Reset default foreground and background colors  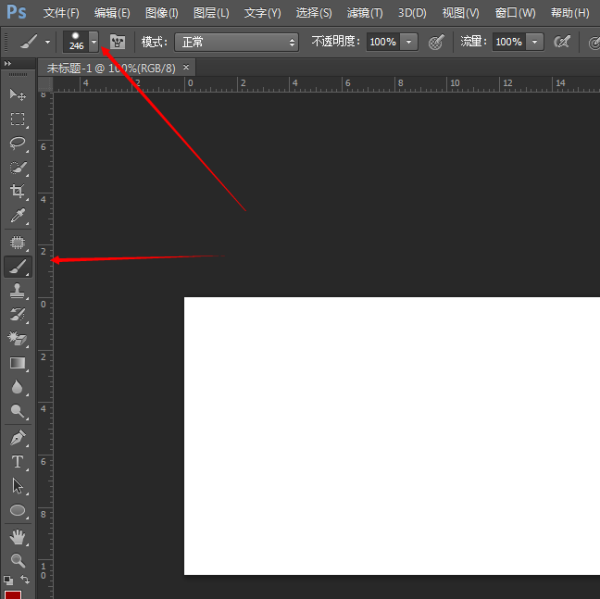tap(8, 580)
